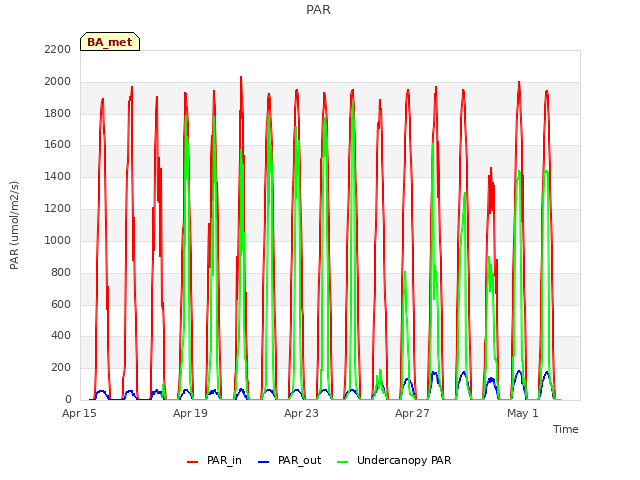Click the 800 y-axis tick label
The height and width of the screenshot is (480, 640).
(61, 272)
